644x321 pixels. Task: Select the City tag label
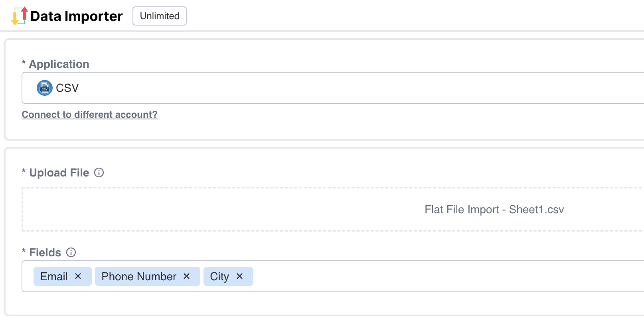click(219, 276)
